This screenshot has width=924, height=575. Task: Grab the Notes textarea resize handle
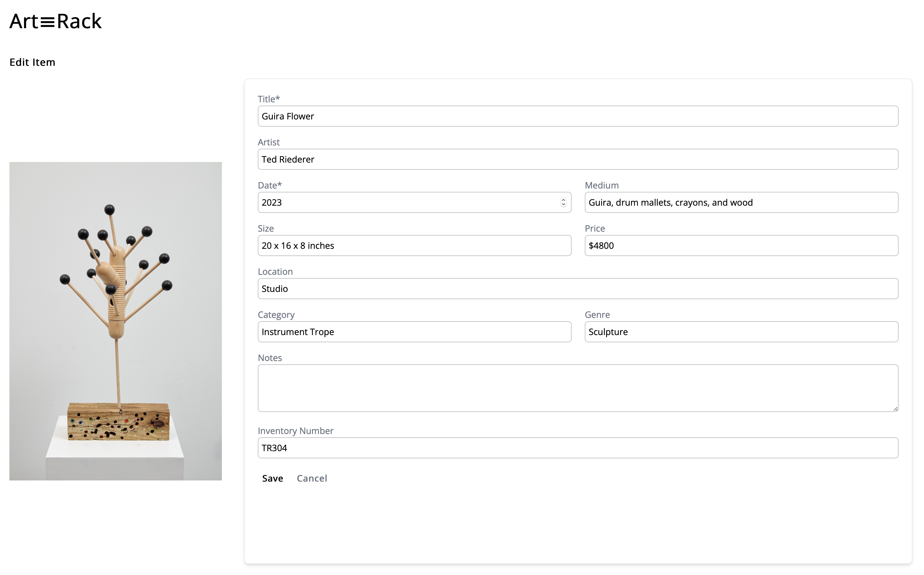[x=895, y=408]
